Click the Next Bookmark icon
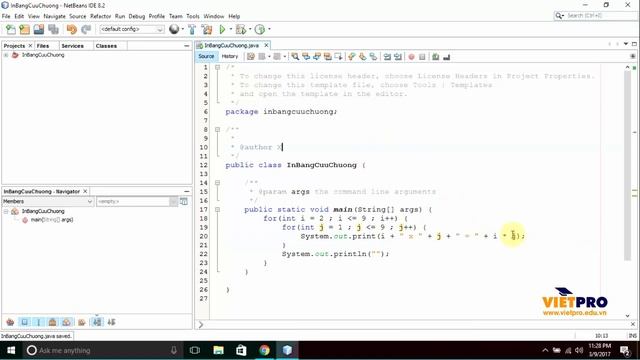Screen dimensions: 640x360 362,57
